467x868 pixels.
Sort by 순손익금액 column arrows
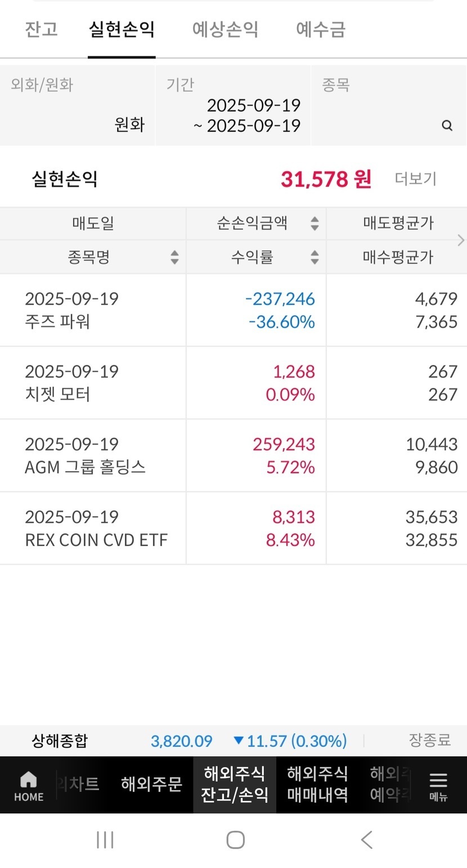pyautogui.click(x=315, y=223)
